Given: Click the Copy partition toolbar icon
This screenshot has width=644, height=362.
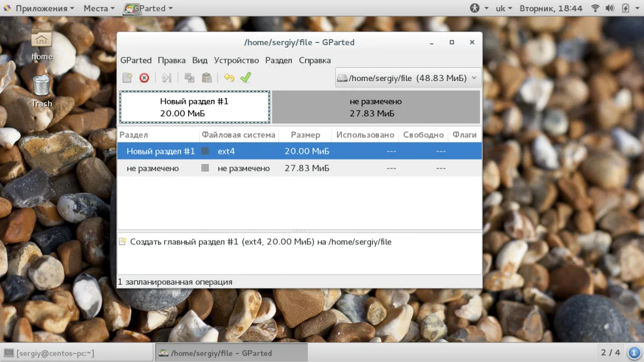Looking at the screenshot, I should 189,77.
